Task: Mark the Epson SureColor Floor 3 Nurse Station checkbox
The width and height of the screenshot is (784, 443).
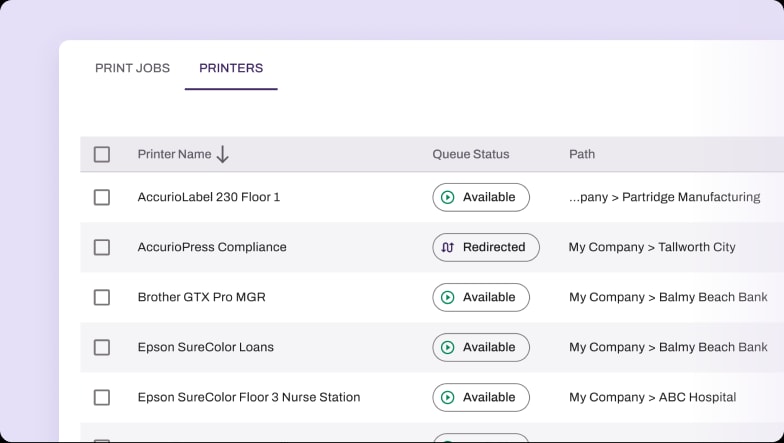Action: pyautogui.click(x=102, y=397)
